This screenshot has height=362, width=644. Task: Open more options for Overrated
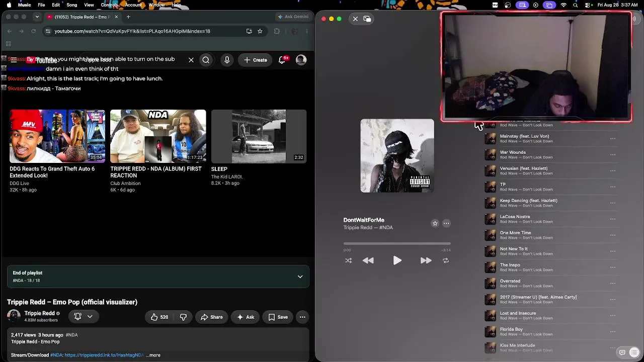(x=613, y=284)
